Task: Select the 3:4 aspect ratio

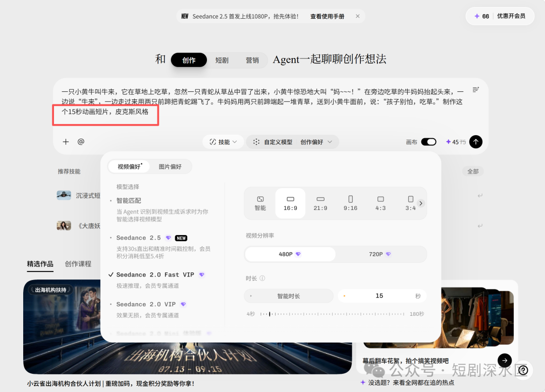Action: point(410,203)
